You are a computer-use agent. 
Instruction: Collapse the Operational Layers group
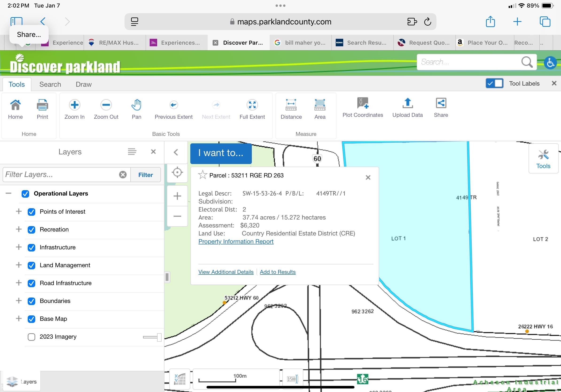tap(8, 193)
